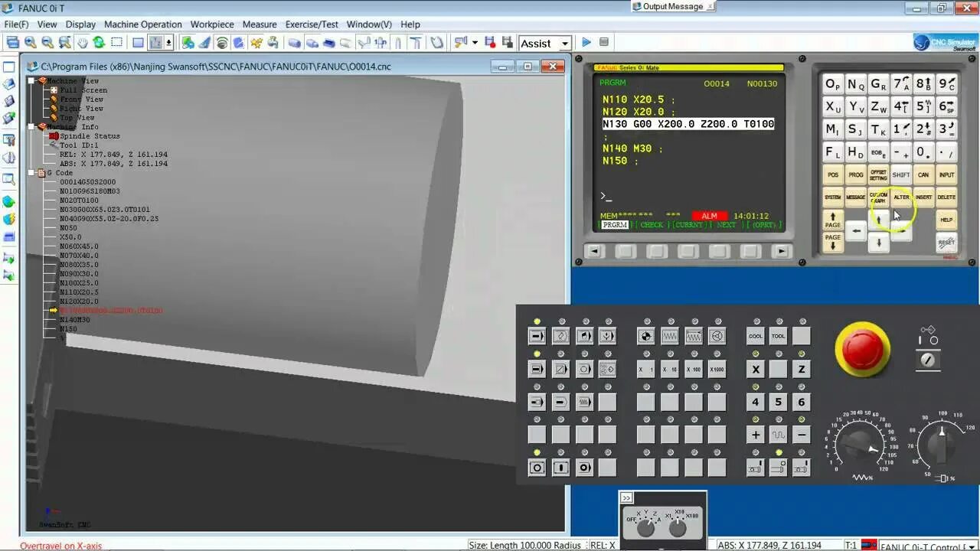Click the zoom out magnifier toolbar icon

(x=47, y=43)
